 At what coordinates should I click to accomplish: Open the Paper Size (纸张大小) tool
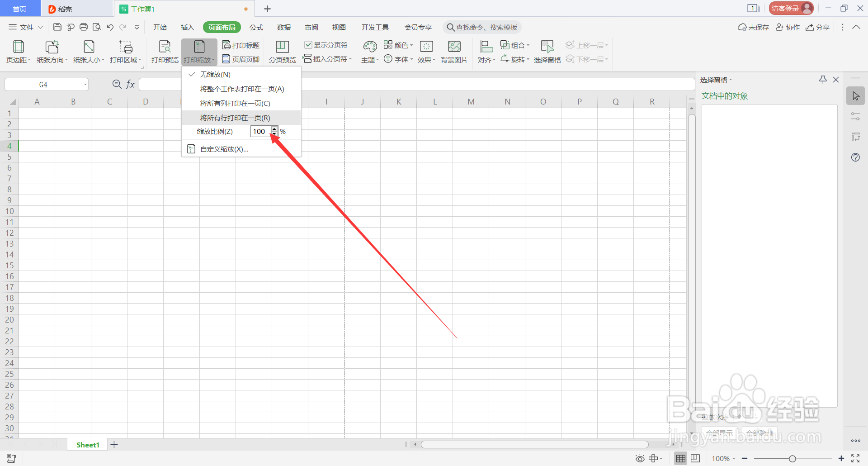(x=89, y=52)
